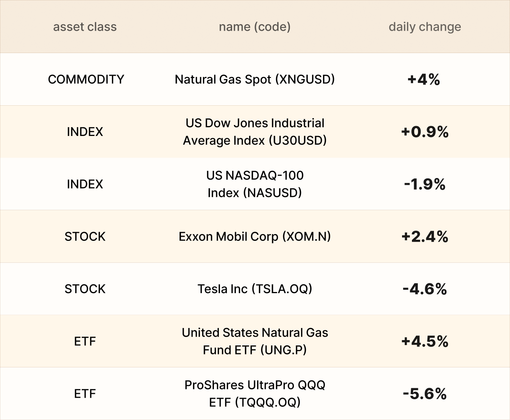Click the 'asset class' column header
Viewport: 510px width, 420px height.
pos(85,27)
